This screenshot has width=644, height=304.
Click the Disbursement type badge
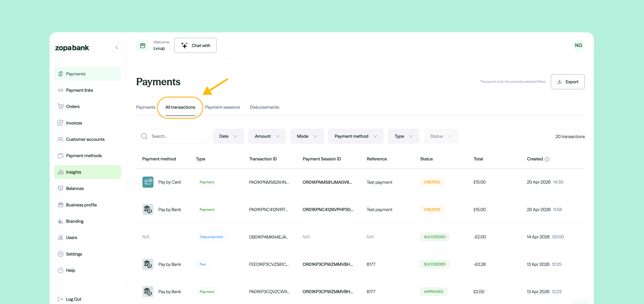coord(211,237)
